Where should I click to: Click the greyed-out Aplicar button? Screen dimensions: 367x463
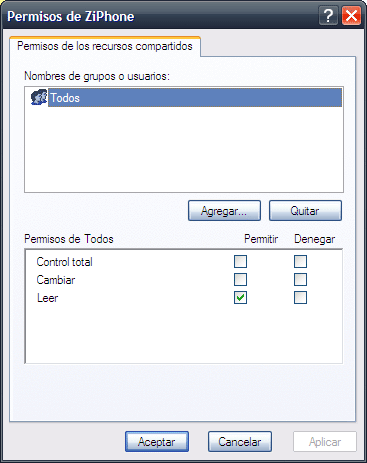[325, 442]
